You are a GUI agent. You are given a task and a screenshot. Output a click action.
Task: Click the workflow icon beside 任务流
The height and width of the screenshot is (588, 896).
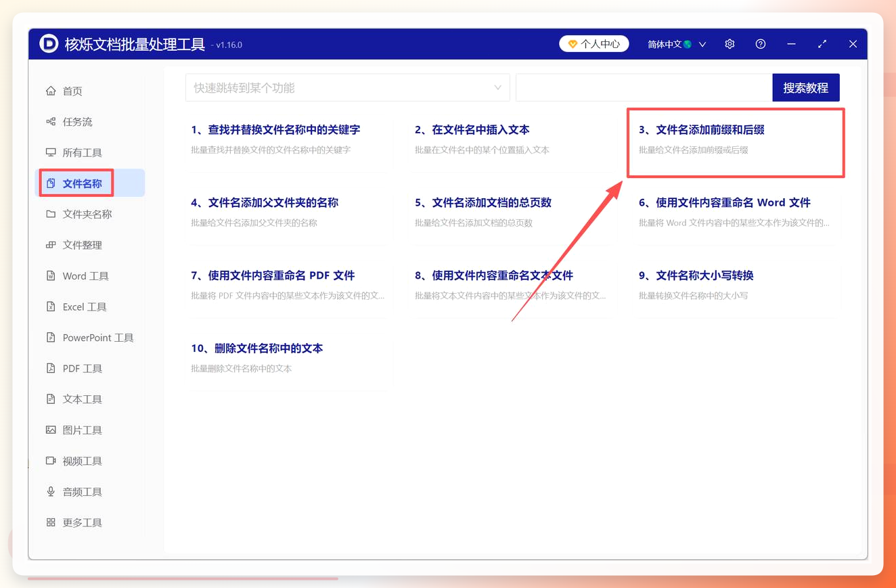pyautogui.click(x=51, y=122)
